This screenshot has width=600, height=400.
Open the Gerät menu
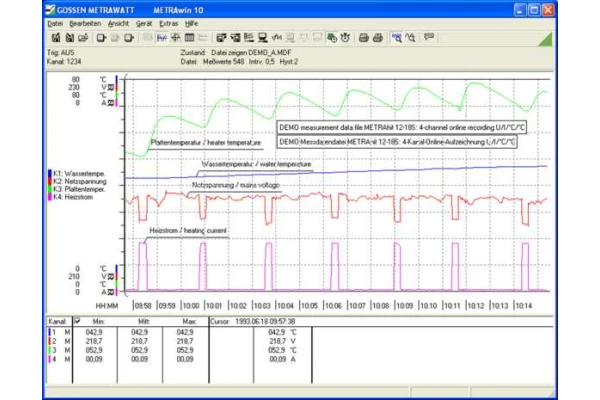pyautogui.click(x=144, y=24)
